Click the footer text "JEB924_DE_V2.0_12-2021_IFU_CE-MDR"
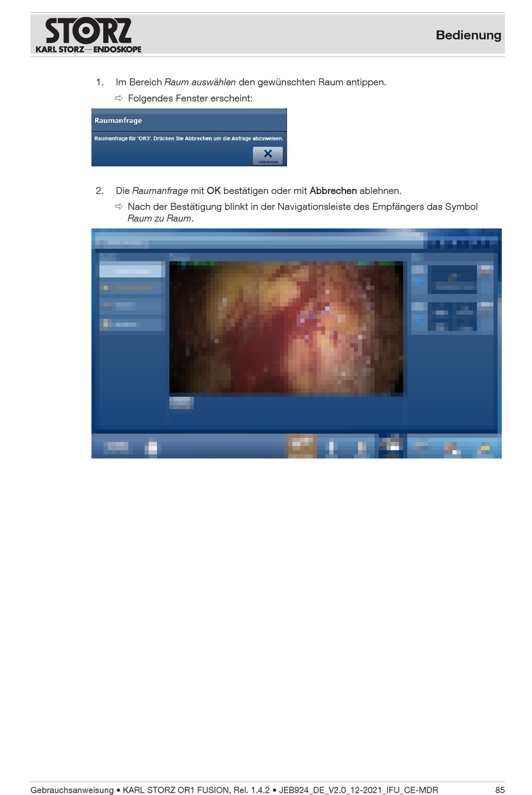Screen dimensions: 532x795 pyautogui.click(x=358, y=790)
